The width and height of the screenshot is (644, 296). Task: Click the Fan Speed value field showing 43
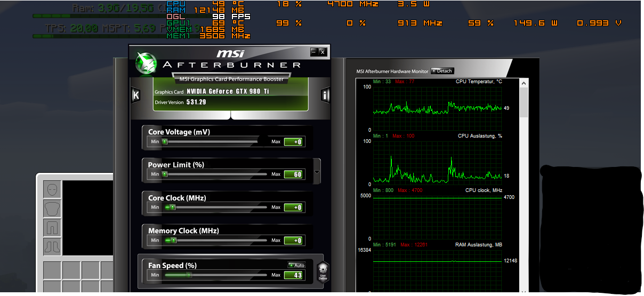pyautogui.click(x=294, y=275)
